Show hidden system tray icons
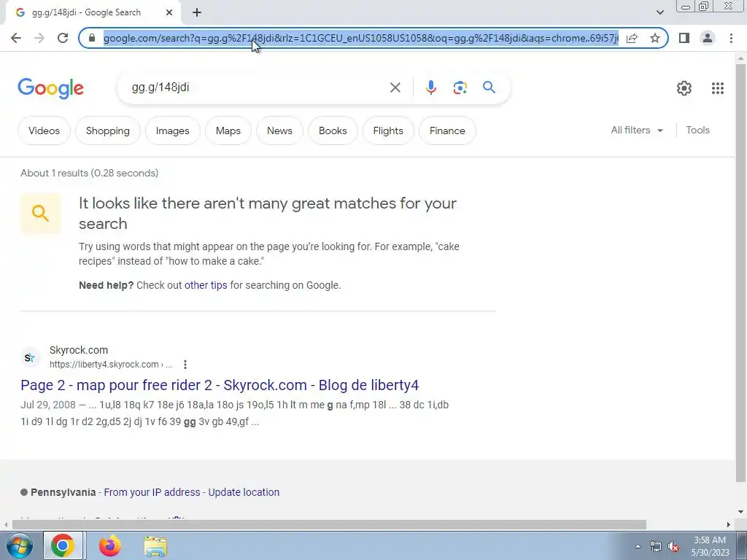The image size is (747, 560). click(x=638, y=546)
